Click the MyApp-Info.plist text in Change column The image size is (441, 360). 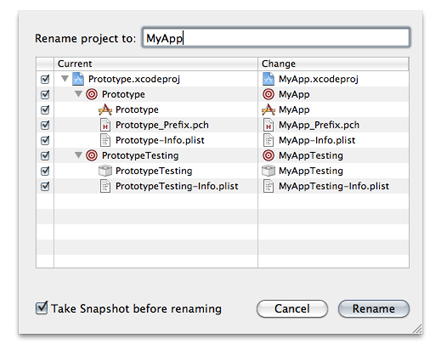click(317, 140)
